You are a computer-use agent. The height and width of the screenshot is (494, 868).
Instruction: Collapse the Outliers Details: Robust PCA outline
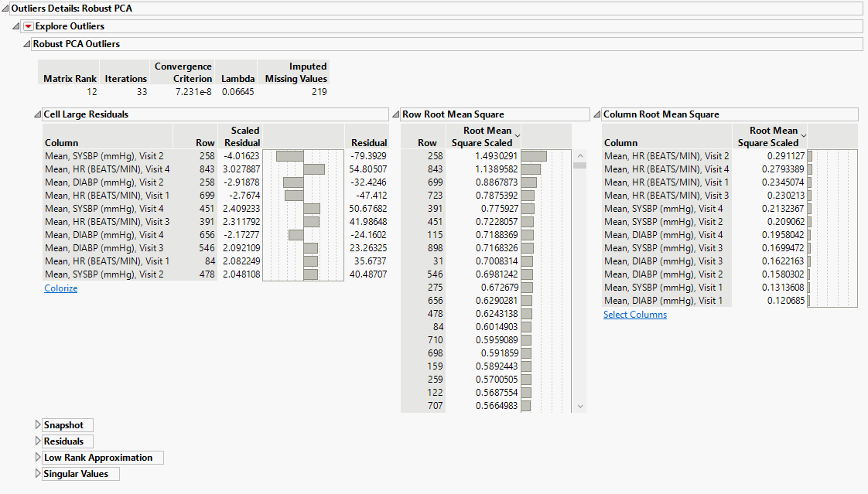(5, 9)
